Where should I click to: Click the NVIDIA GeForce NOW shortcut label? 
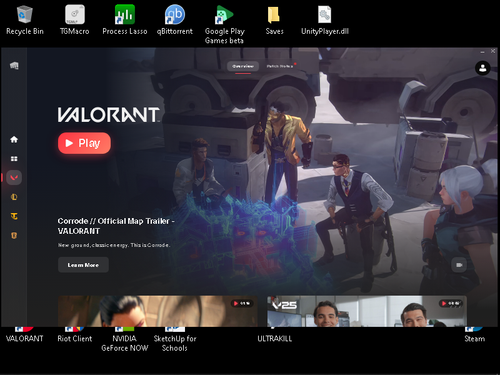tap(125, 343)
